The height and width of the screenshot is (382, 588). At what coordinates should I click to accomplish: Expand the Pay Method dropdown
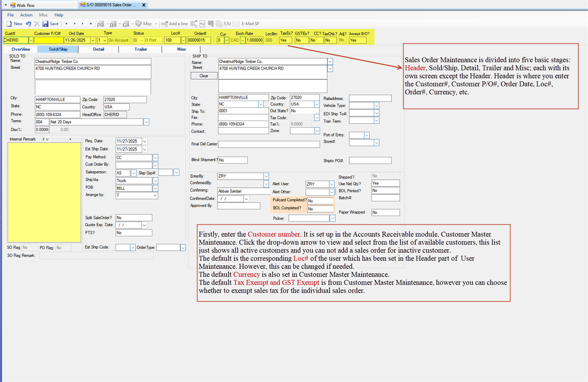[x=155, y=158]
